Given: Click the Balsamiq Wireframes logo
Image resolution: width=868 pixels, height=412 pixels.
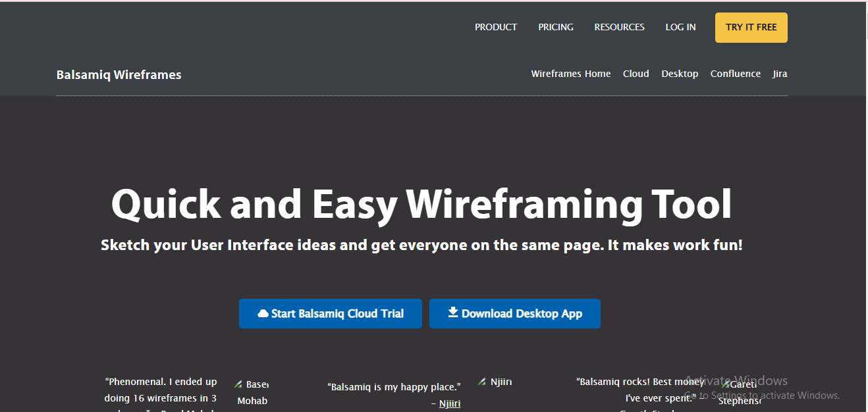Looking at the screenshot, I should tap(119, 74).
